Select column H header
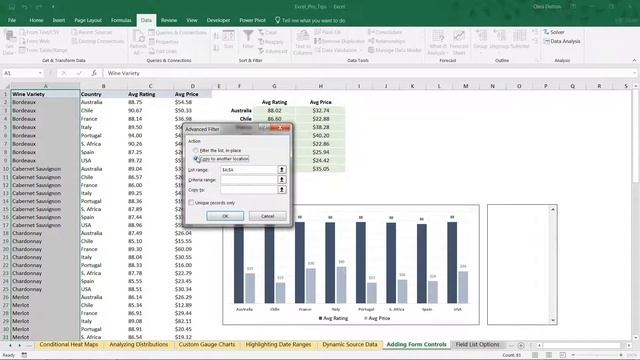 click(320, 86)
